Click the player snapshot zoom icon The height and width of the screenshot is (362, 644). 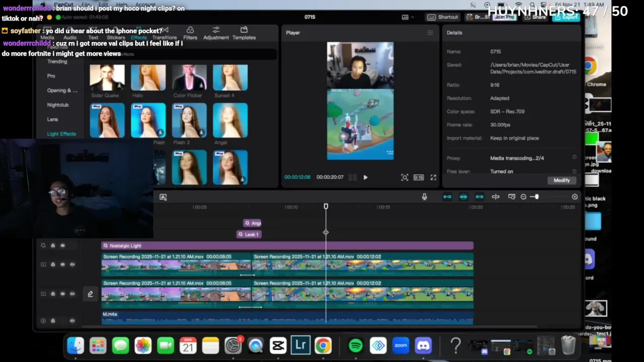(x=405, y=177)
